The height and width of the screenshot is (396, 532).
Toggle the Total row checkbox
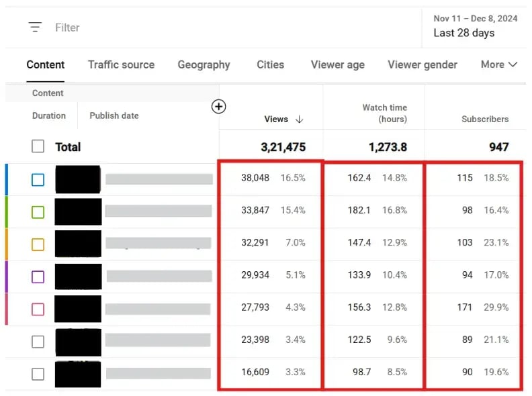click(38, 146)
